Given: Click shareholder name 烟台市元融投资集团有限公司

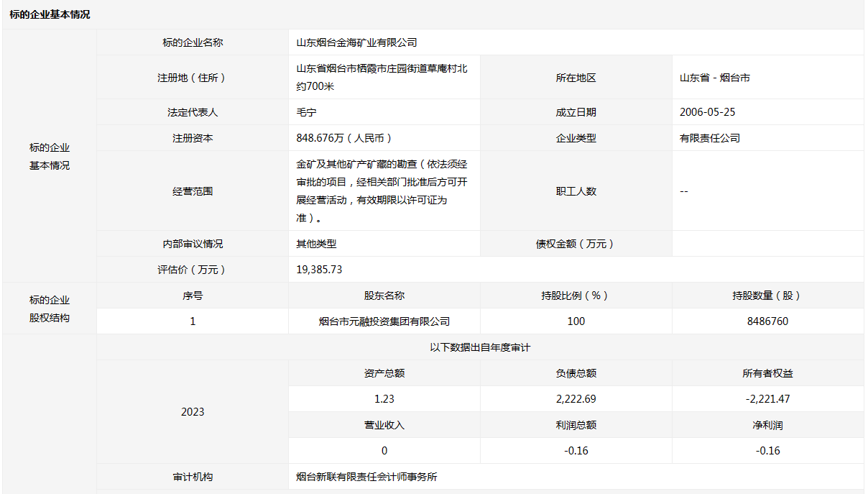Looking at the screenshot, I should pos(384,321).
